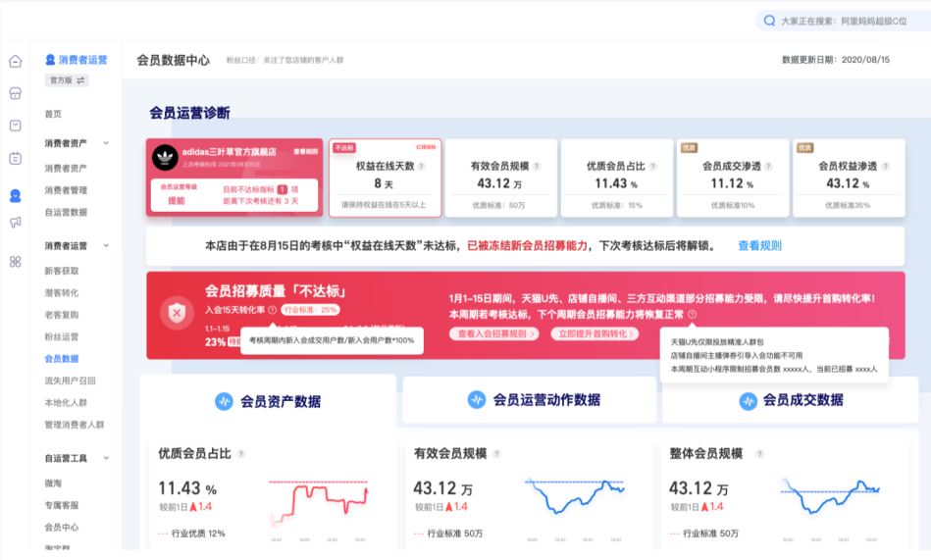
Task: Open 会员中心 in the sidebar
Action: click(x=62, y=528)
